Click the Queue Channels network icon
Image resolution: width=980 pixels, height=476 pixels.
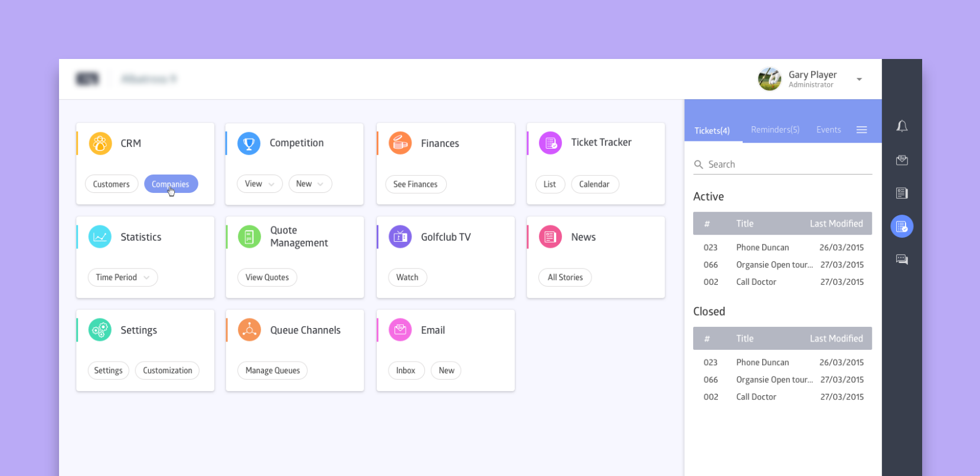click(x=249, y=330)
